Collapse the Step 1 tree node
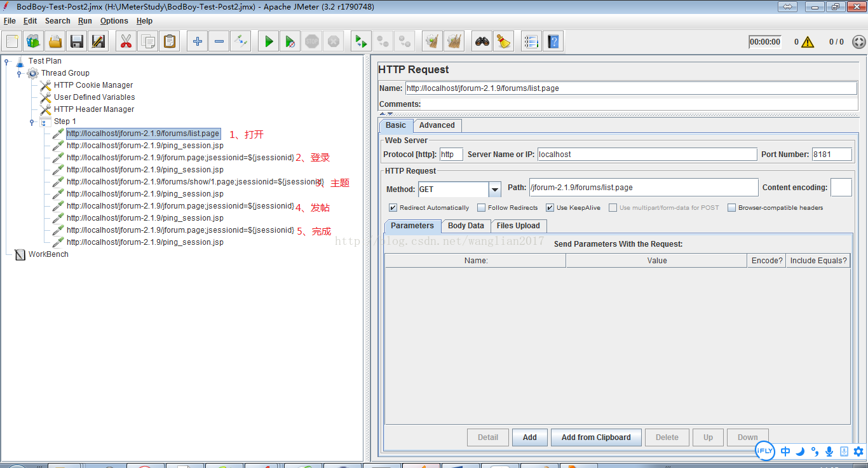The height and width of the screenshot is (468, 868). pos(32,122)
